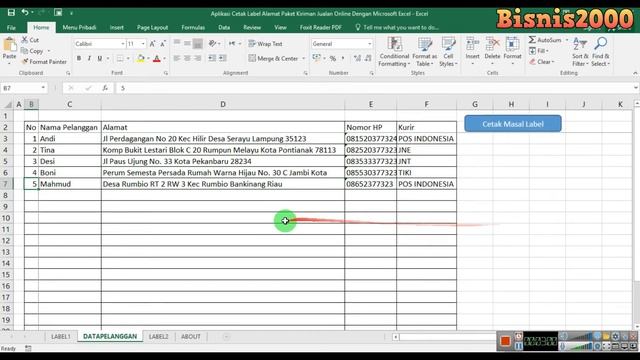Switch to the Page Layout tab
The height and width of the screenshot is (360, 640).
pyautogui.click(x=152, y=27)
